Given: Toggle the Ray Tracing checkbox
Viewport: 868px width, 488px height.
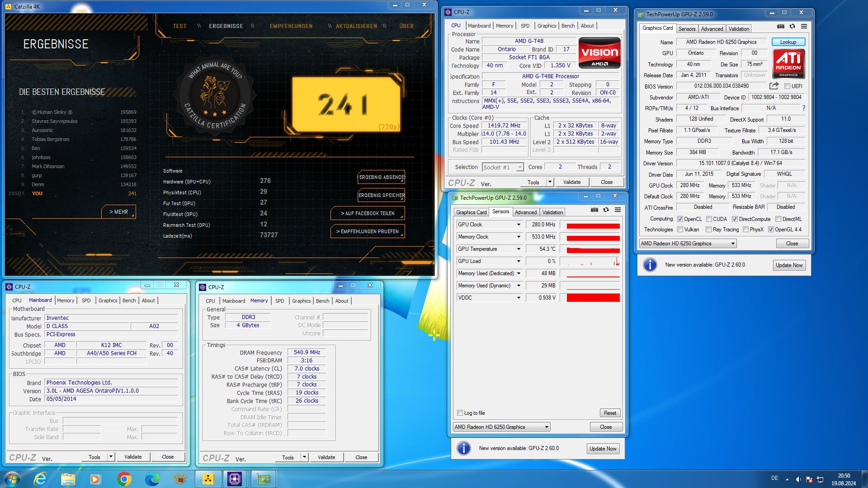Looking at the screenshot, I should (x=709, y=230).
